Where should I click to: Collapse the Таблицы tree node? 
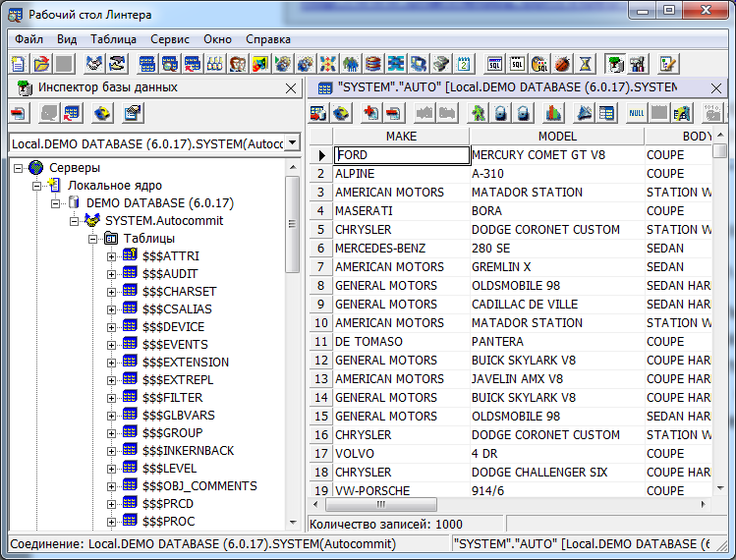coord(93,239)
